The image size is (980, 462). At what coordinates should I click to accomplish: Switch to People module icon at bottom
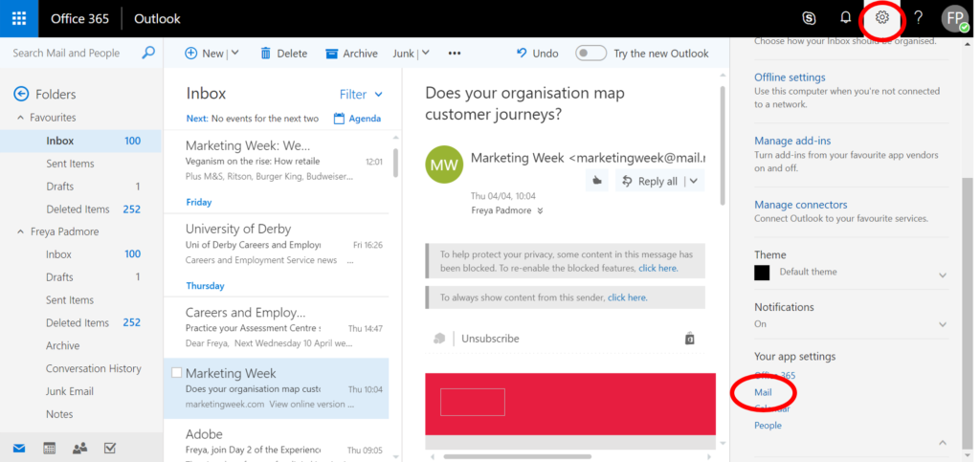tap(79, 449)
